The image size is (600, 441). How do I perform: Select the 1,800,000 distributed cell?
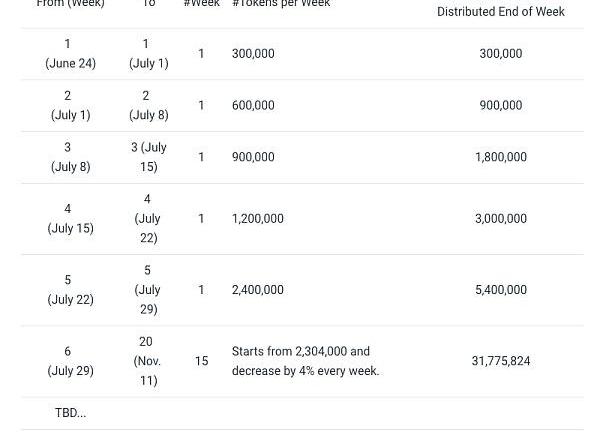click(x=501, y=157)
